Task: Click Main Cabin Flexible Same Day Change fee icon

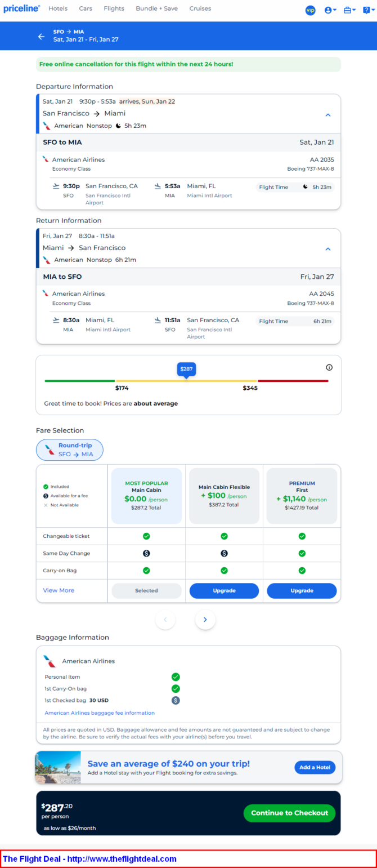Action: pyautogui.click(x=224, y=554)
